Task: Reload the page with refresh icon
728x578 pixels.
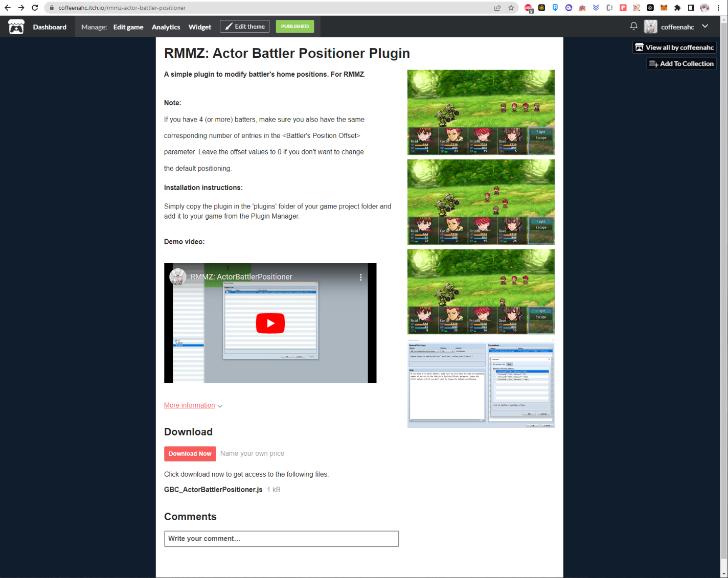Action: (35, 8)
